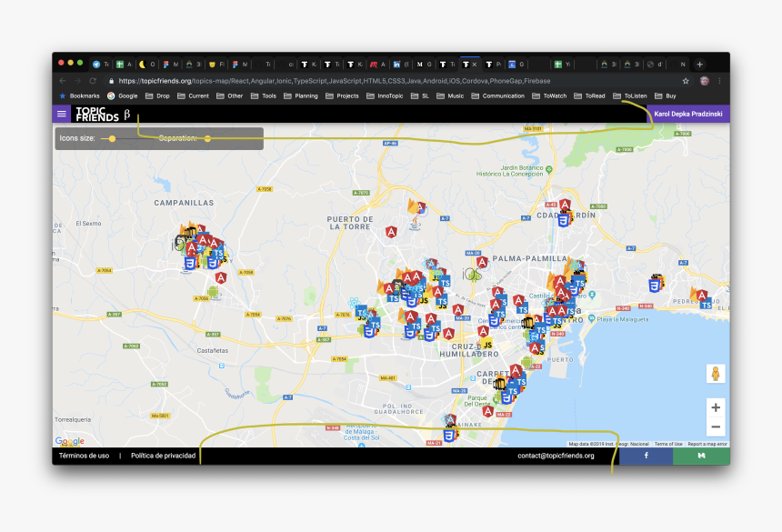
Task: Click the Angular marker at Ciudad Jardín
Action: 565,205
